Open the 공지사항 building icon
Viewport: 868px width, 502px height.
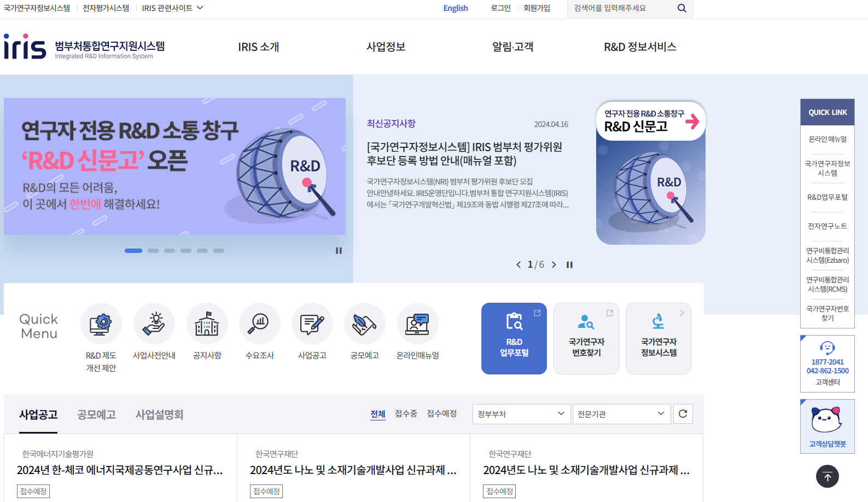tap(207, 324)
